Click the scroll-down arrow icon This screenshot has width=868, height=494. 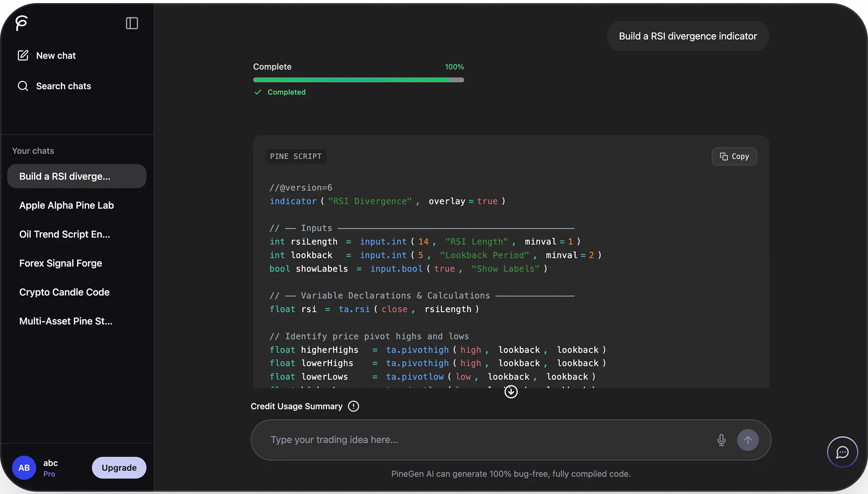point(511,392)
